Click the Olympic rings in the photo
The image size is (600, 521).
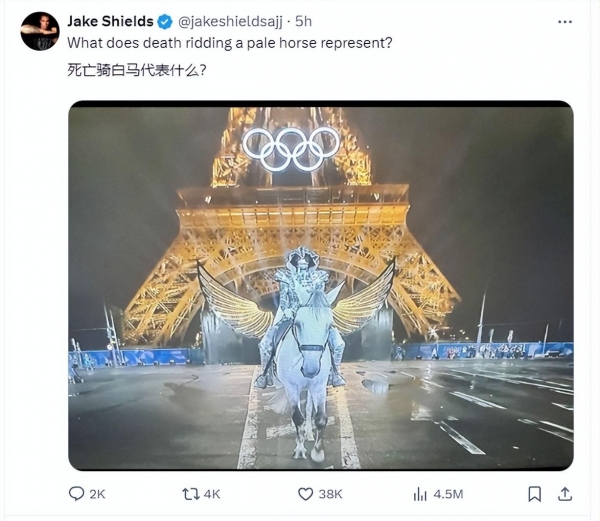click(x=291, y=149)
